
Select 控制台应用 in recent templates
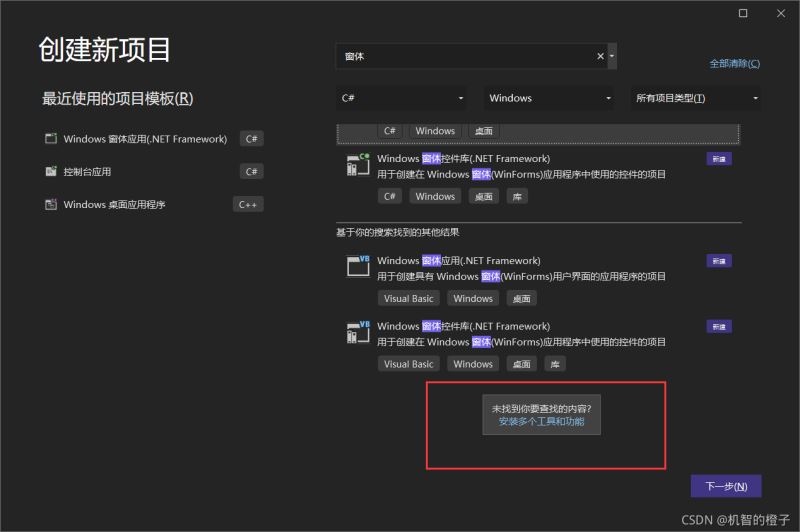(x=87, y=172)
